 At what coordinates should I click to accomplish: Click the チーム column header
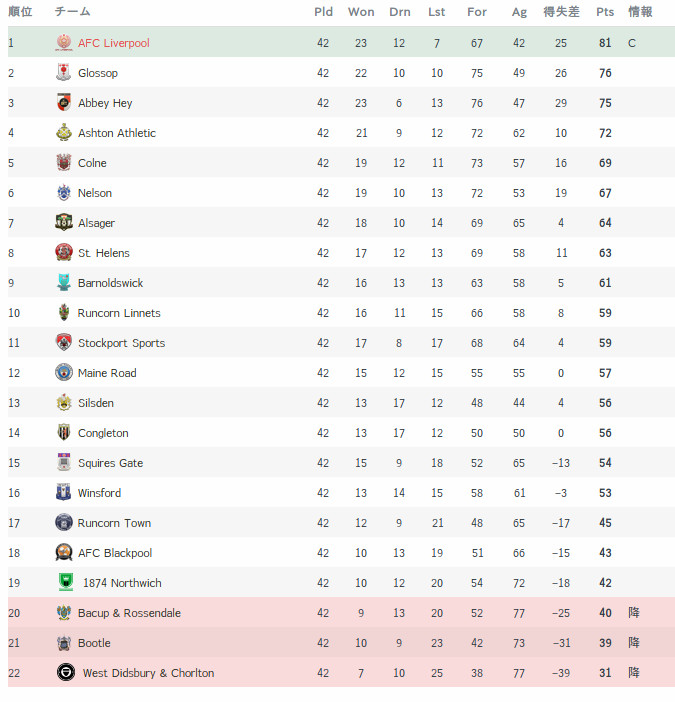coord(72,12)
